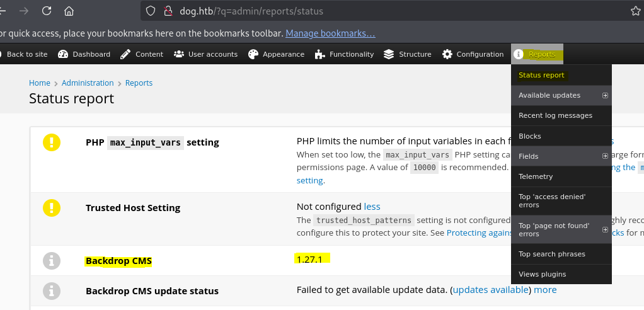This screenshot has width=644, height=310.
Task: Click the Structure layers icon
Action: pyautogui.click(x=389, y=54)
